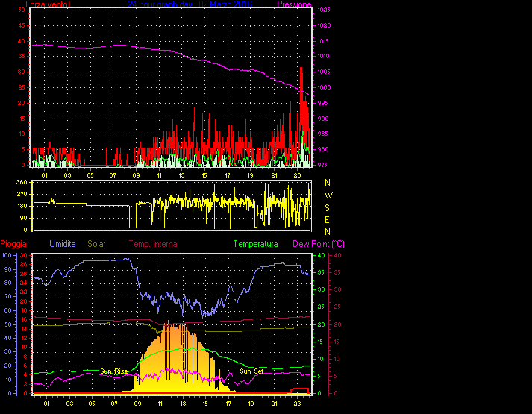
Task: Click the 360 wind direction axis value
Action: pos(22,183)
